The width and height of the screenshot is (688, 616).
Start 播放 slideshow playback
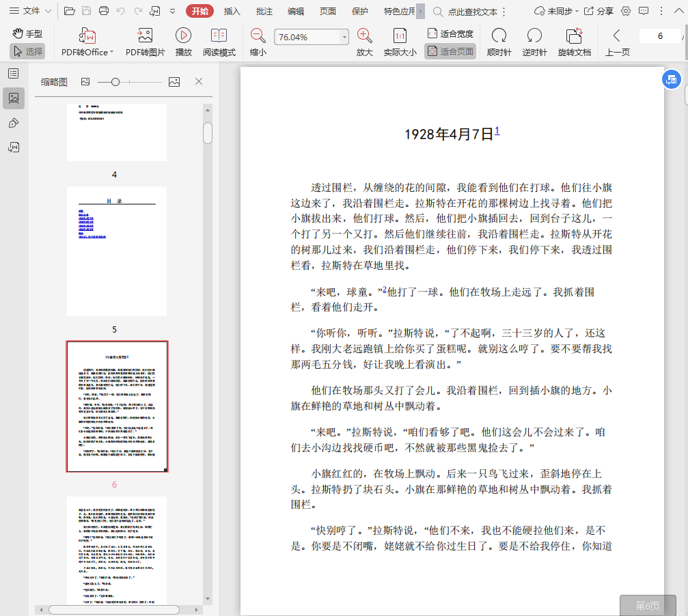[x=183, y=42]
